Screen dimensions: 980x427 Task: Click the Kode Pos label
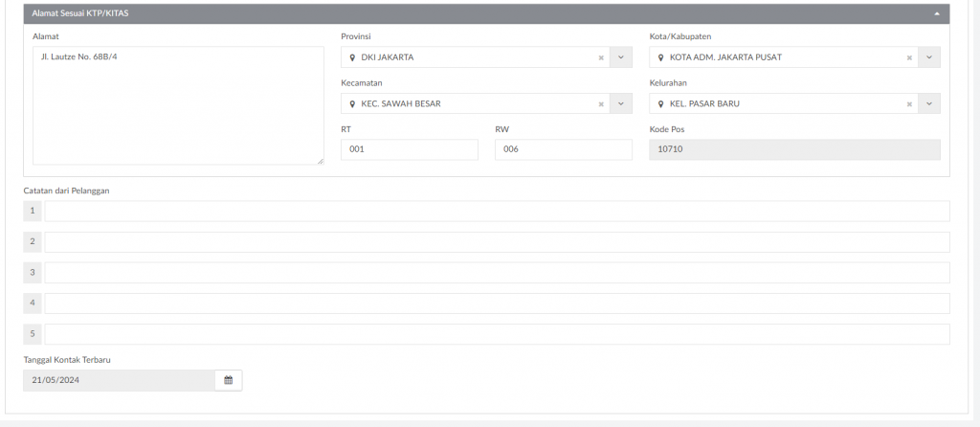point(667,129)
